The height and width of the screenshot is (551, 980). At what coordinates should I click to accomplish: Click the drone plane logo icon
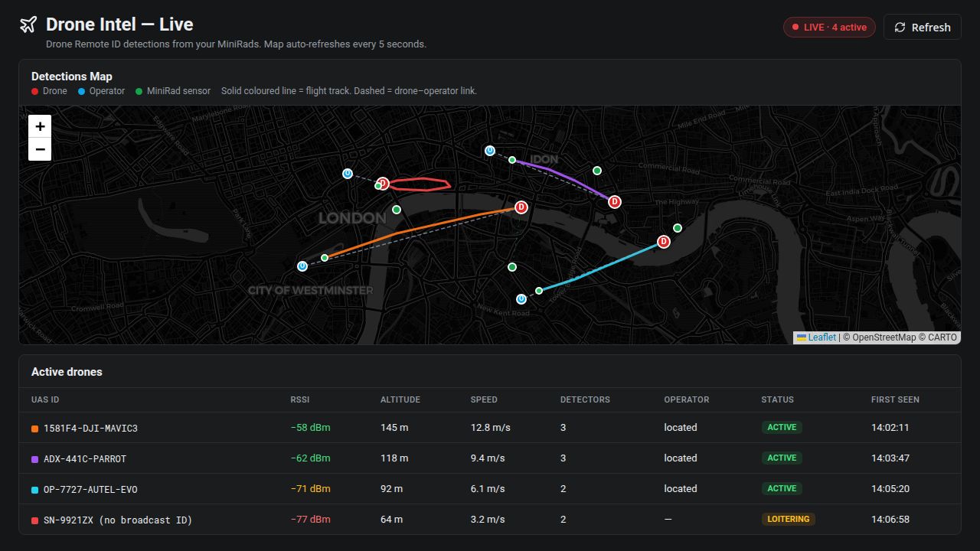click(28, 24)
